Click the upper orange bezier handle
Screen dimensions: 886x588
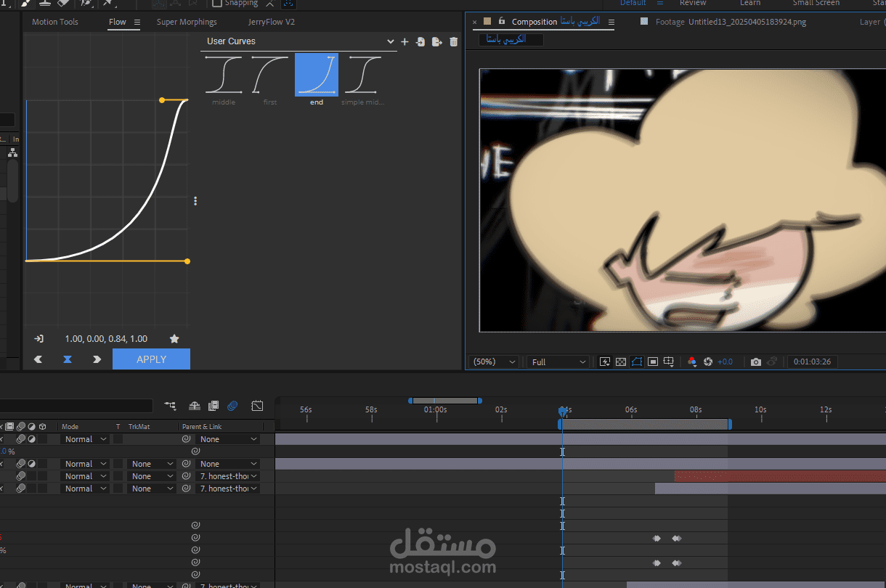[x=162, y=100]
